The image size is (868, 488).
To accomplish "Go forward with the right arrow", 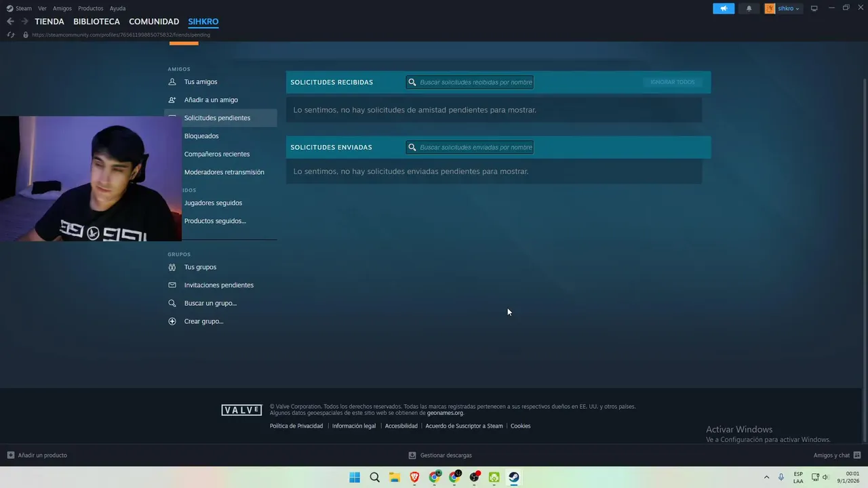I will [x=24, y=22].
